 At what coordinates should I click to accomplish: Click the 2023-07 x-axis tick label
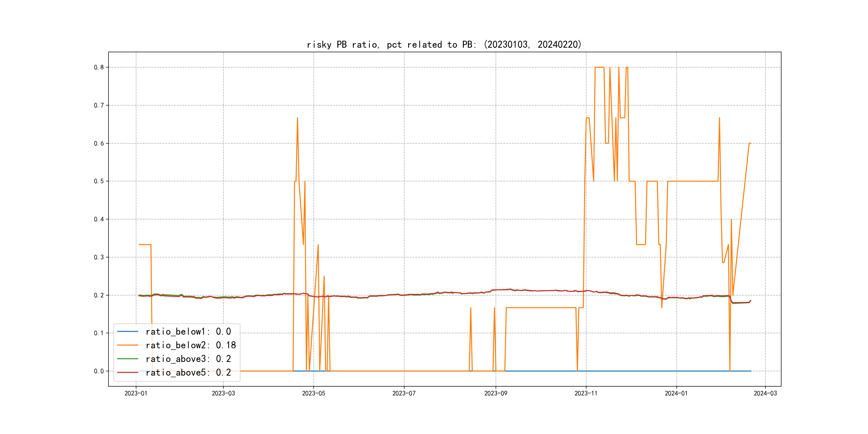pyautogui.click(x=404, y=393)
